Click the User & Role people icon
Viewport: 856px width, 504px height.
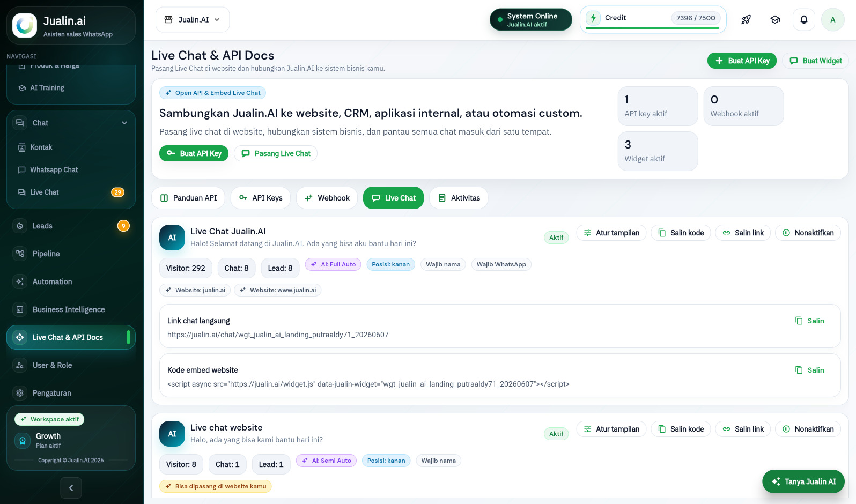20,365
